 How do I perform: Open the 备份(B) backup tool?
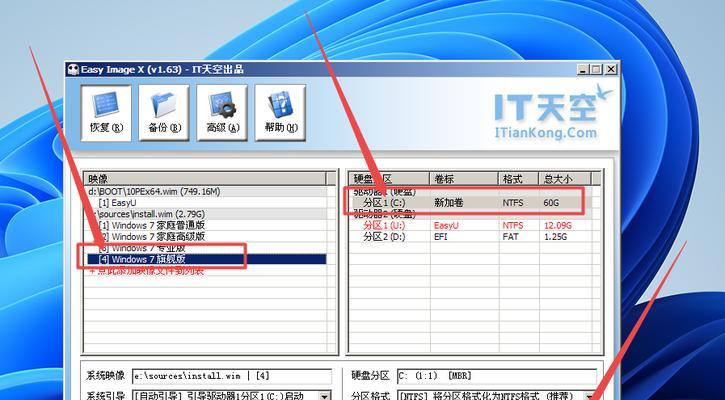(x=164, y=113)
